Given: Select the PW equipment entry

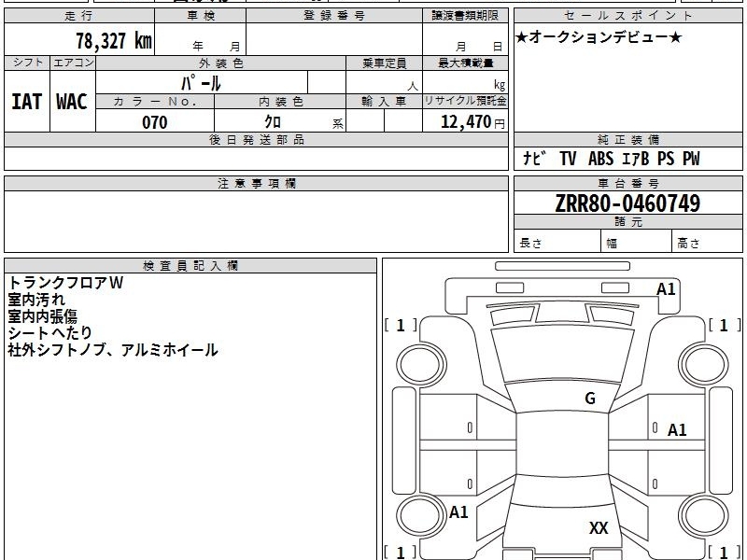Looking at the screenshot, I should [x=691, y=158].
